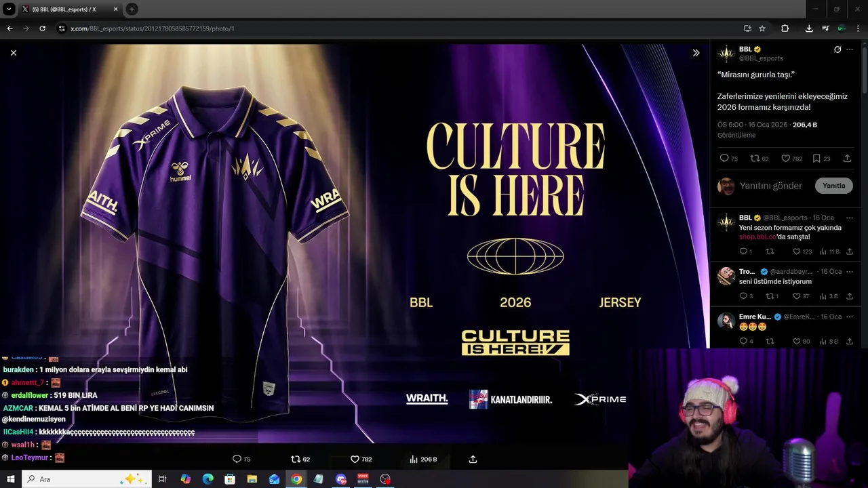Screen dimensions: 868x488
Task: Open more options on BBL's shop reply
Action: (850, 218)
